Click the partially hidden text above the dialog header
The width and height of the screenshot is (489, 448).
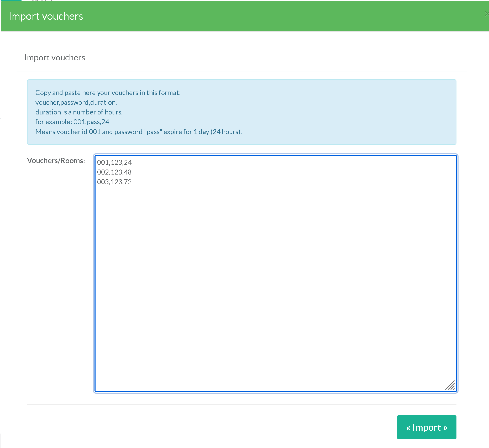[41, 1]
